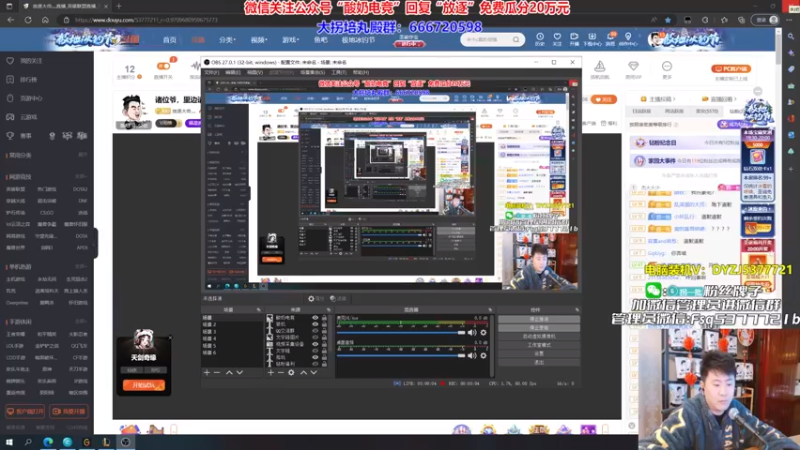Screen dimensions: 800x450
Task: Select 场景 4 in the OBS scenes list
Action: pos(210,338)
